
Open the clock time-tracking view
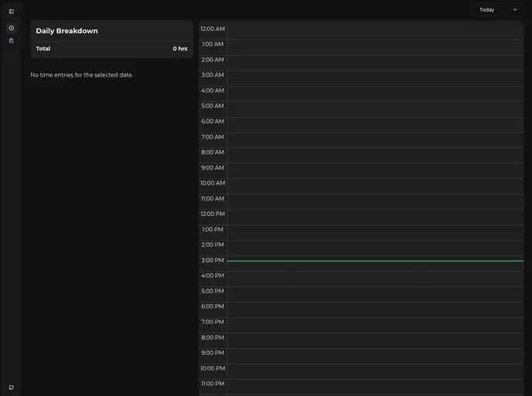11,28
